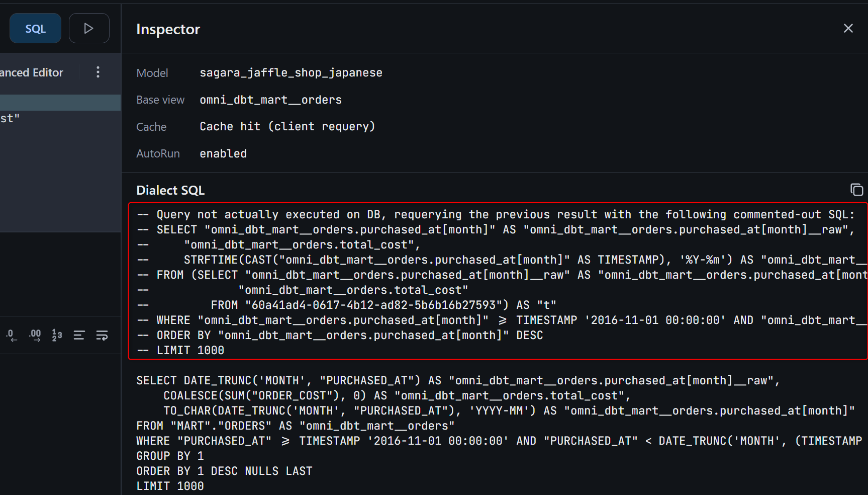Toggle the text wrap icon
Viewport: 868px width, 495px height.
point(102,335)
